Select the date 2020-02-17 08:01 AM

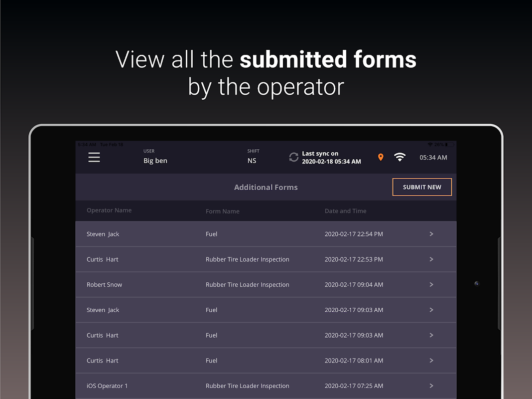354,361
